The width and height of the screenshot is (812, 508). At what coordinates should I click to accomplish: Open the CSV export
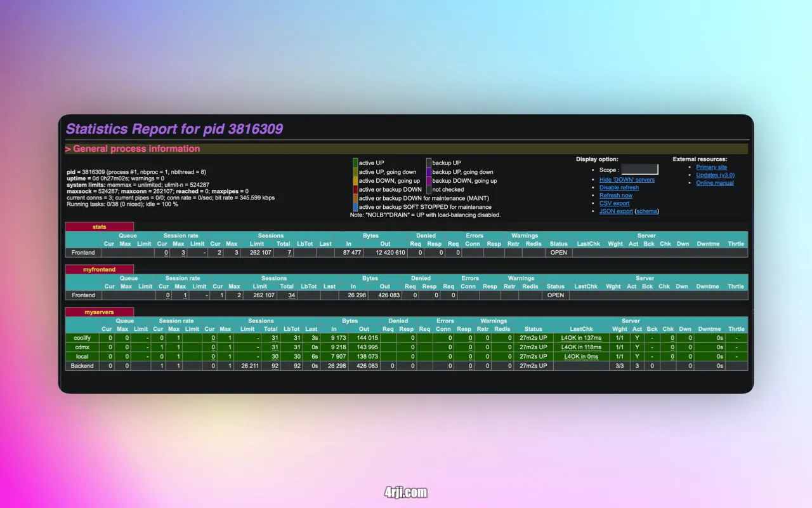[615, 203]
